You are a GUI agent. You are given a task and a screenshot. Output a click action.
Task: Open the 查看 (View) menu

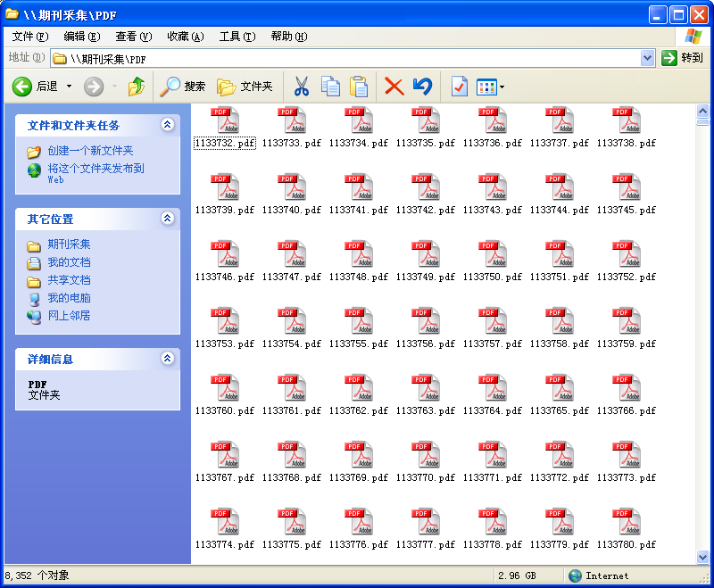[x=133, y=37]
